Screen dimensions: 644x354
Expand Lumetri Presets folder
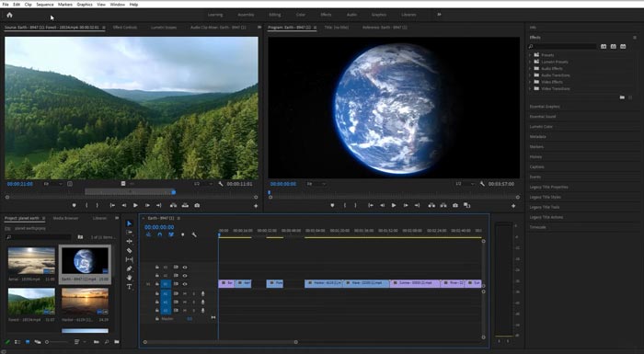[x=530, y=62]
